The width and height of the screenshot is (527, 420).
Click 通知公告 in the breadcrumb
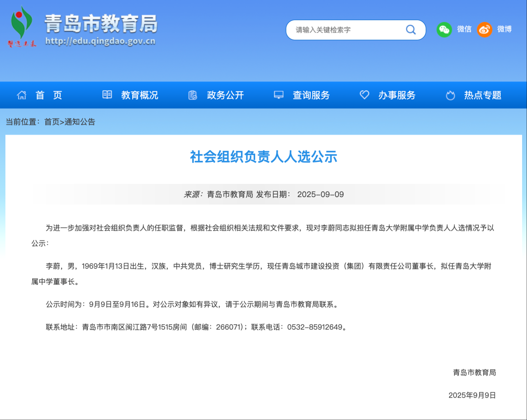pos(80,121)
